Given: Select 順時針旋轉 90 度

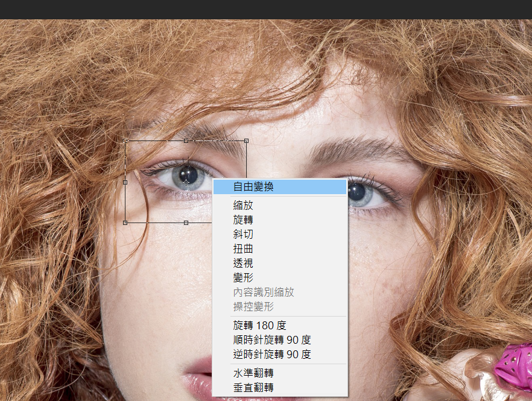Looking at the screenshot, I should point(280,339).
